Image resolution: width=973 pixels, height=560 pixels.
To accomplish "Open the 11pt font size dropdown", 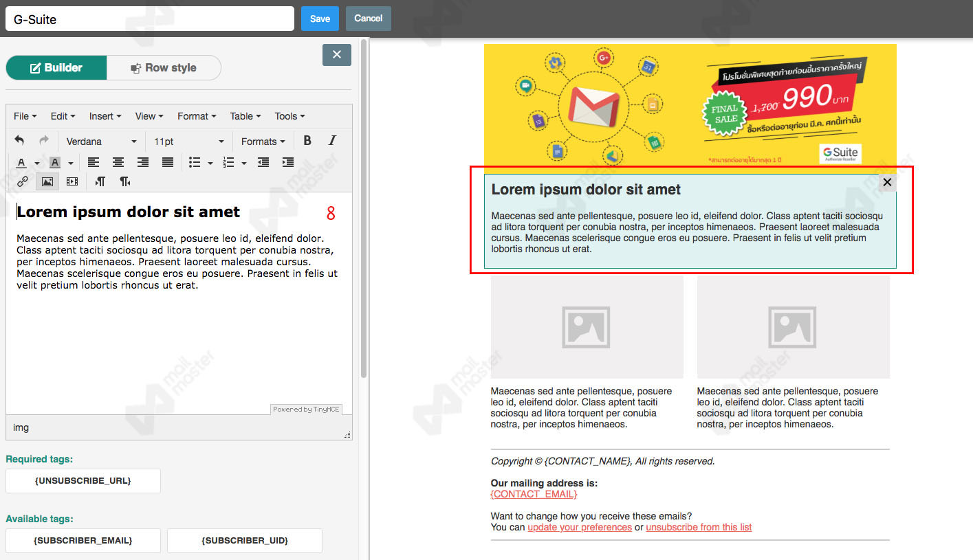I will coord(188,141).
